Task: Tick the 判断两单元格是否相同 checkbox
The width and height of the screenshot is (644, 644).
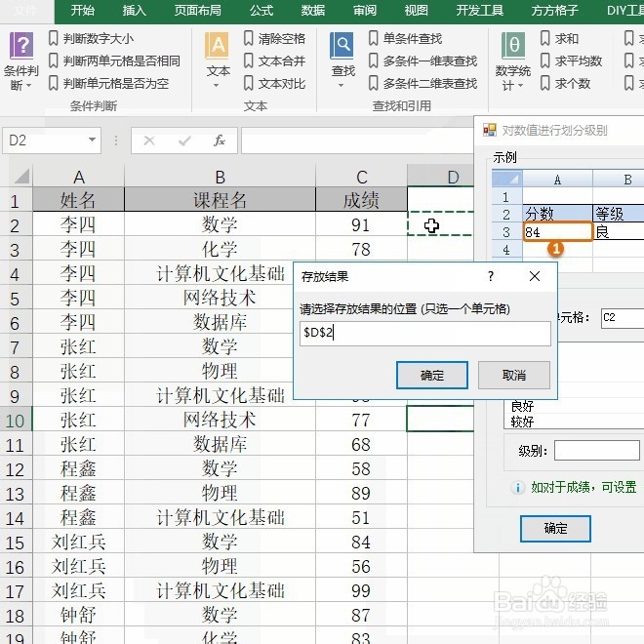Action: (x=53, y=61)
